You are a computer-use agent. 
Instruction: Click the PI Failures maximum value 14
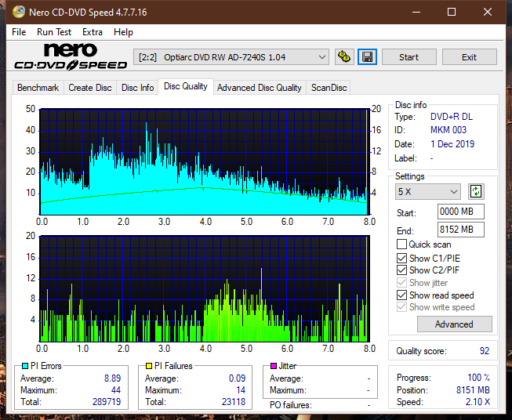(x=241, y=389)
